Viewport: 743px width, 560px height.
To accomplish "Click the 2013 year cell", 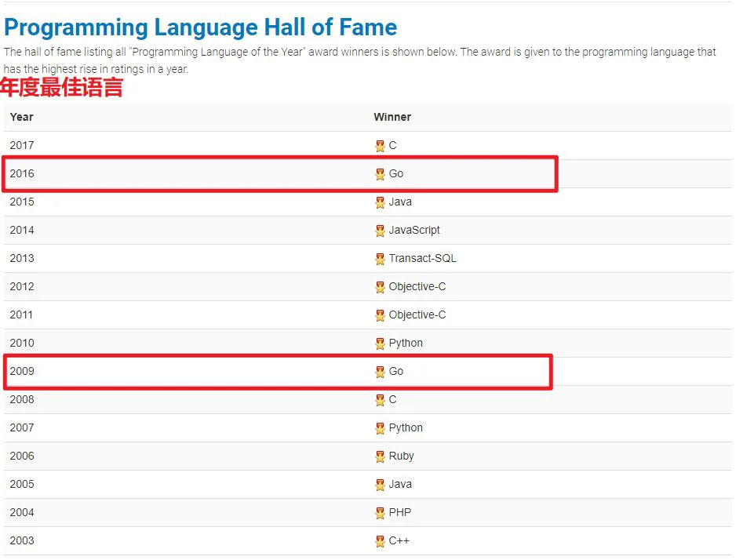I will (22, 258).
